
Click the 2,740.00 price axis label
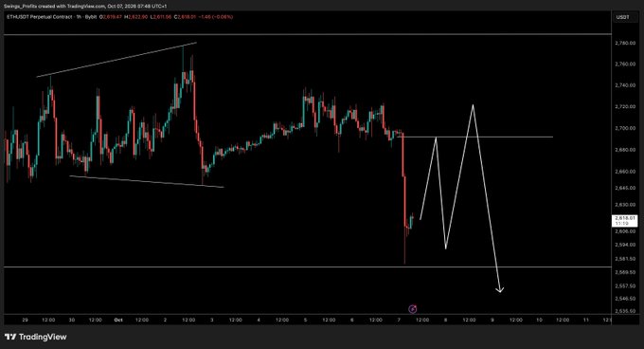[625, 85]
